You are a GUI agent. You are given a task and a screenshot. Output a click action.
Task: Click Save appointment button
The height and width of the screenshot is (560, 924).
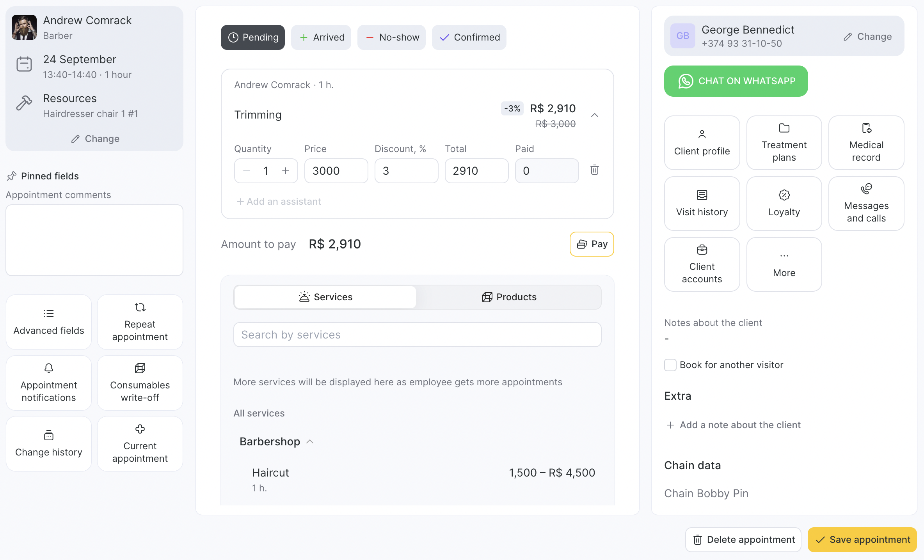[862, 540]
